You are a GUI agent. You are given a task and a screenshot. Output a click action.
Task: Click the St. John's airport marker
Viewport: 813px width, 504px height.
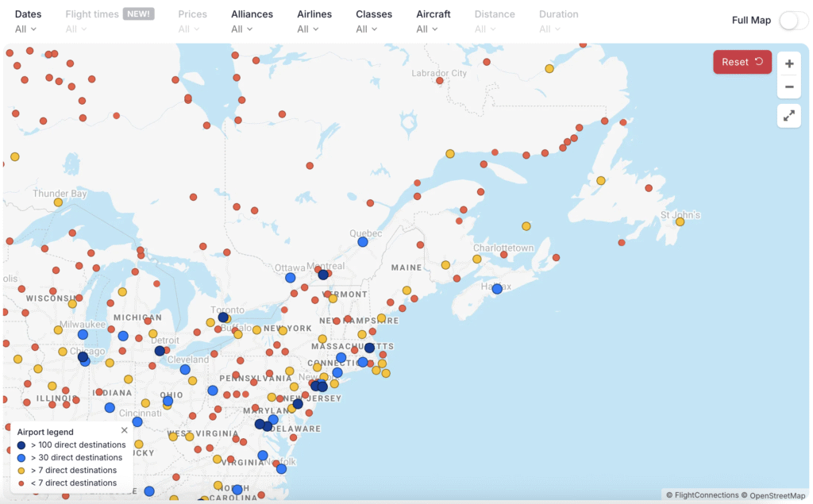(680, 221)
